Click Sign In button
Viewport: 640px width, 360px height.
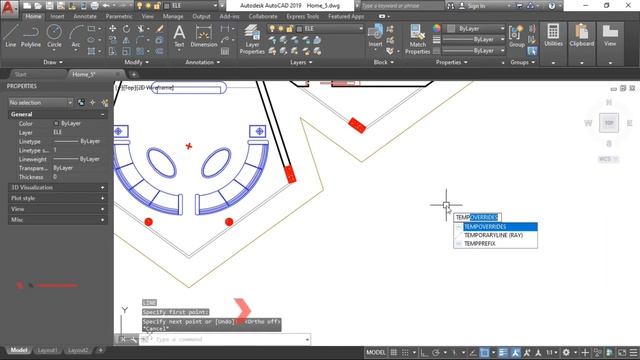[x=476, y=6]
